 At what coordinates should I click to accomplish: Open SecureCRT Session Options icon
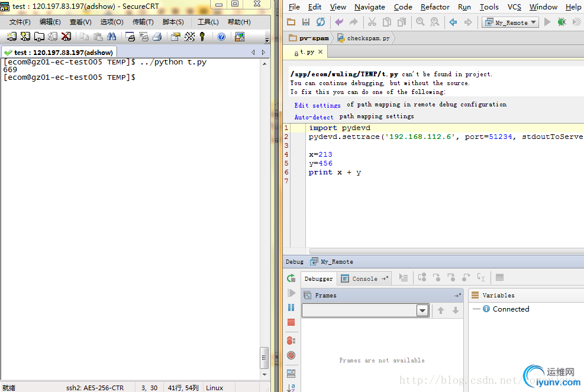tap(175, 37)
